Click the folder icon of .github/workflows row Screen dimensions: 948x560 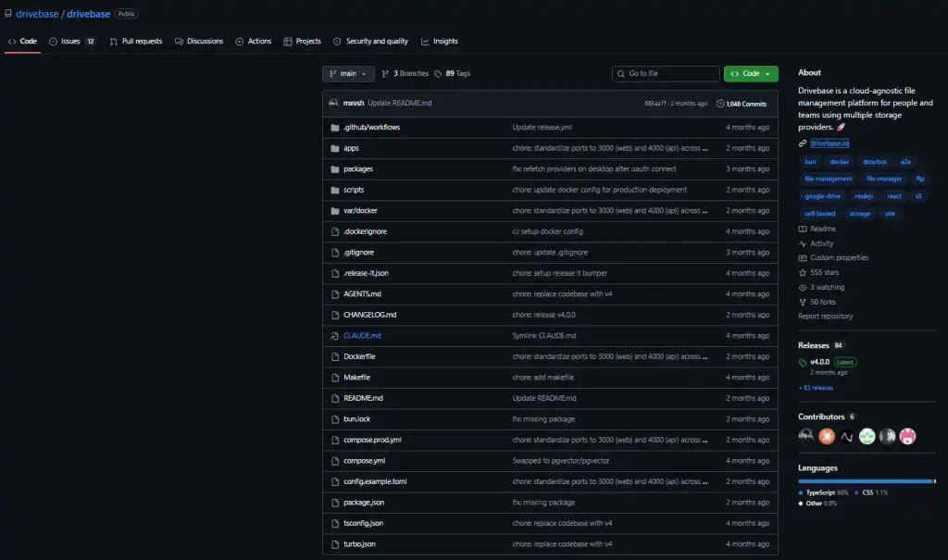tap(335, 128)
